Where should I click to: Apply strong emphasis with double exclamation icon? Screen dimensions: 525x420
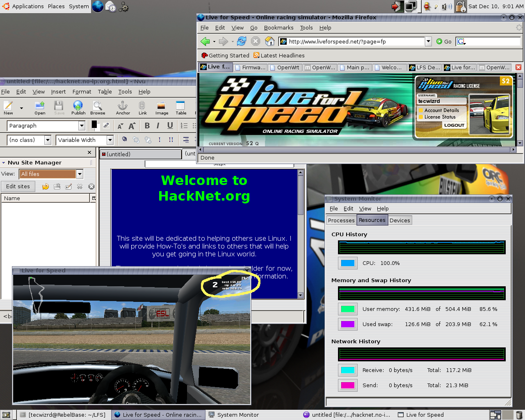click(x=171, y=140)
